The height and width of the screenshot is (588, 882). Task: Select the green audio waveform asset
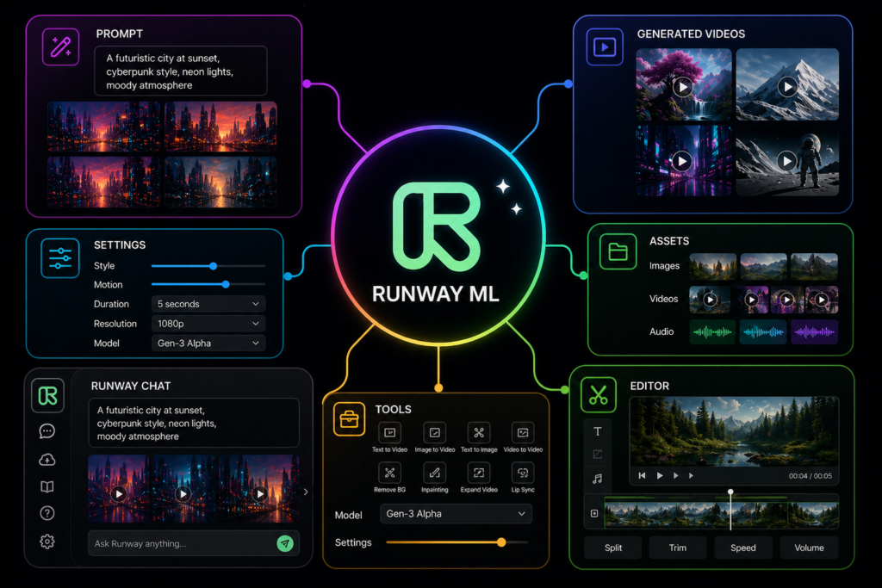(x=712, y=331)
